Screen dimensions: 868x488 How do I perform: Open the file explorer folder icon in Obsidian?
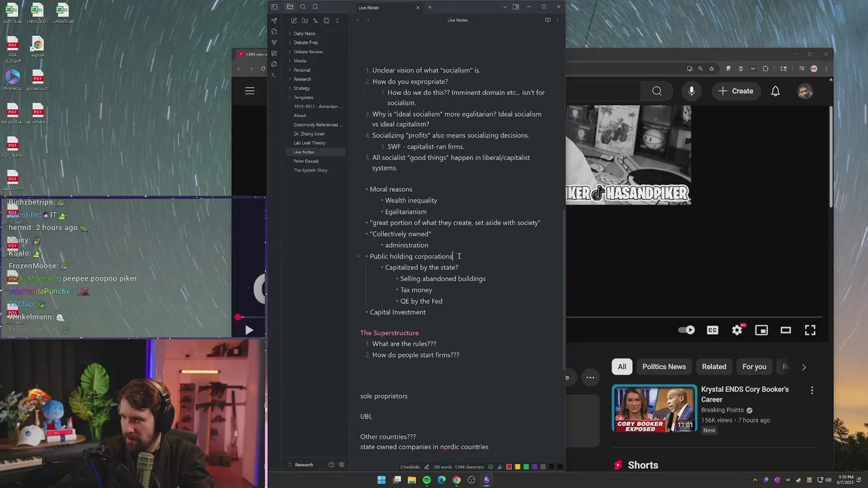click(x=290, y=7)
